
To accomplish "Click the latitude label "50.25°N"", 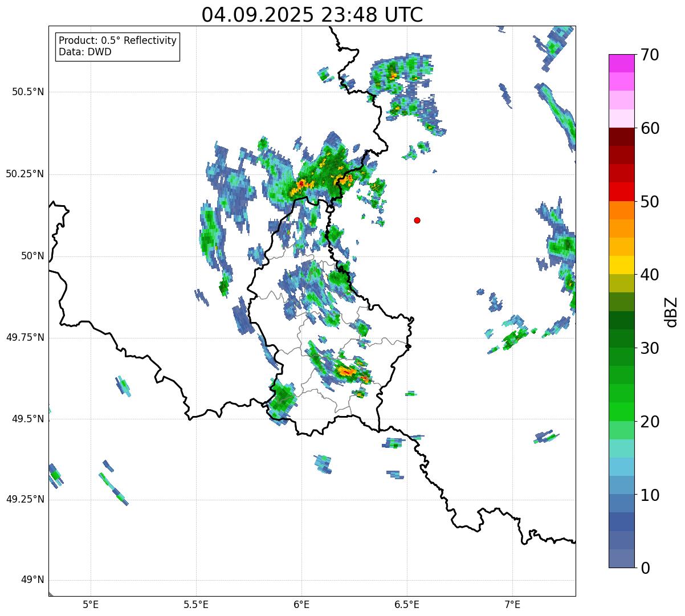I will point(25,174).
